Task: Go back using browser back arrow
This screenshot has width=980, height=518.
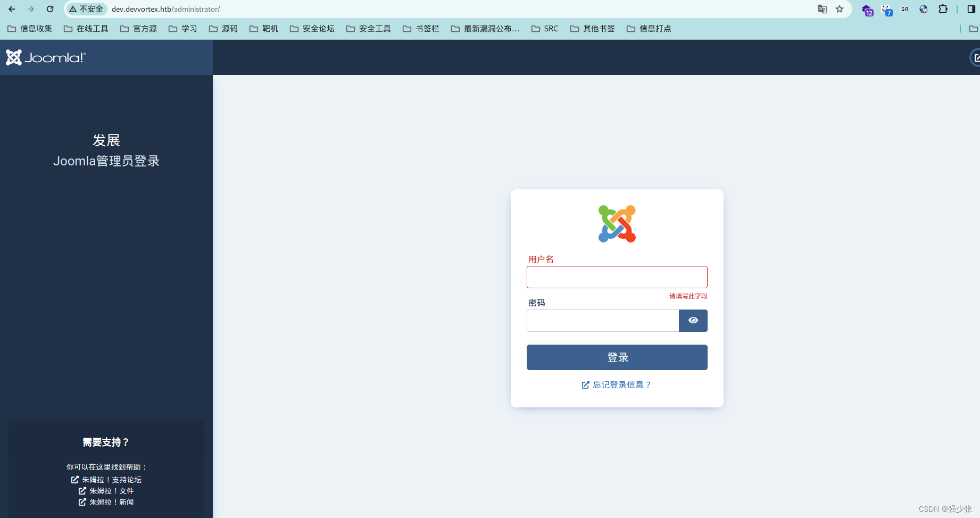Action: pos(12,9)
